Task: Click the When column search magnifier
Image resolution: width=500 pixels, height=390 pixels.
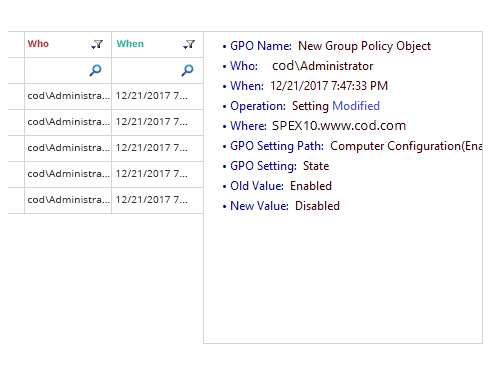Action: coord(187,70)
